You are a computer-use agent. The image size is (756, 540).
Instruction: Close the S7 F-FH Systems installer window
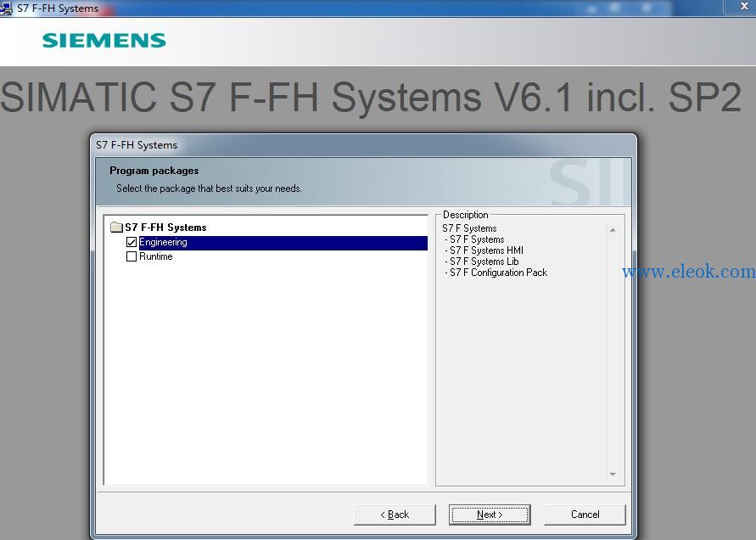(x=743, y=6)
